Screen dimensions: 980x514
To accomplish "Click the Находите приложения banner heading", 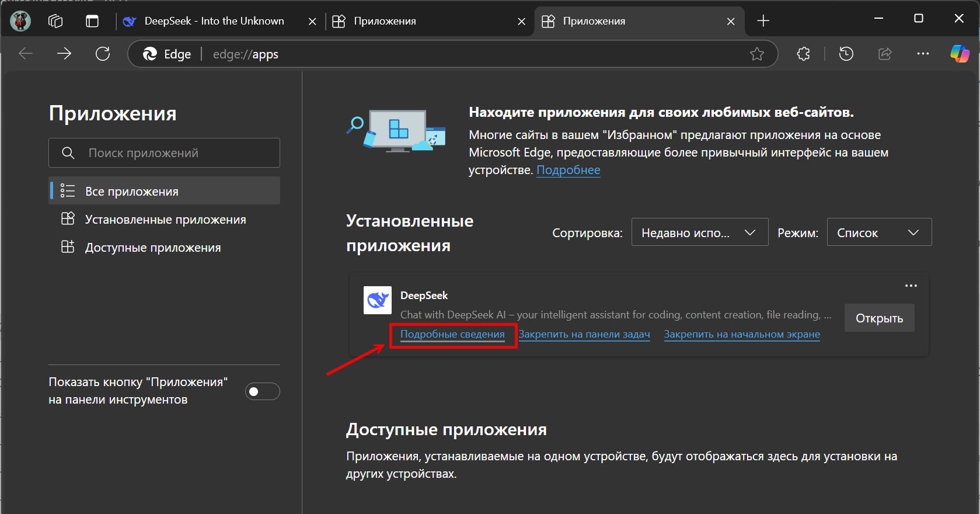I will (x=661, y=112).
